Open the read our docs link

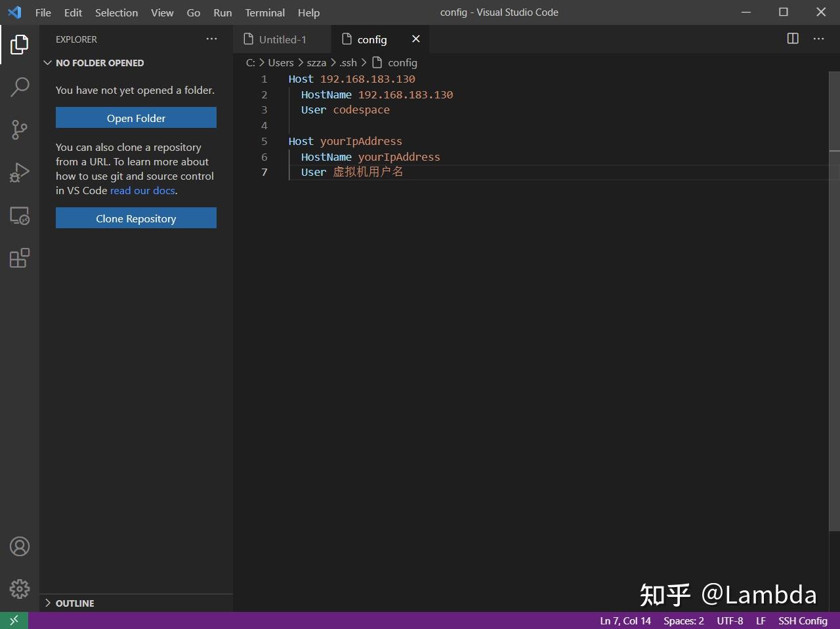coord(142,190)
